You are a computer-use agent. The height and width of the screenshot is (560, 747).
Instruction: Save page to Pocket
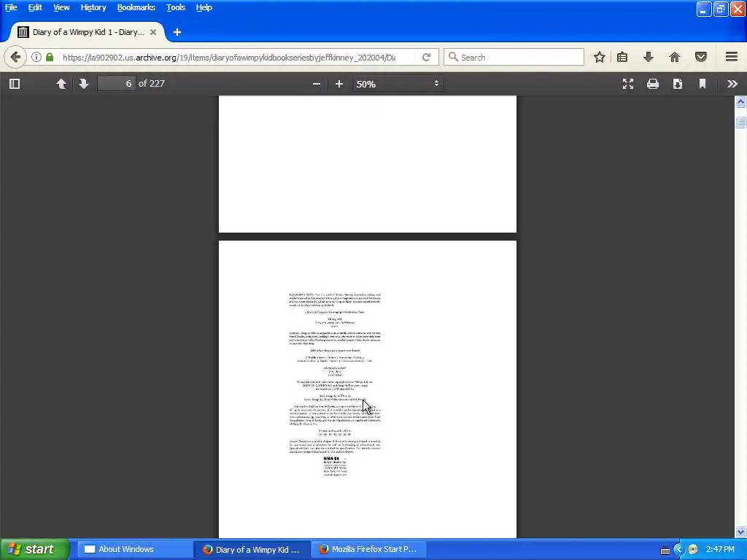click(x=701, y=57)
